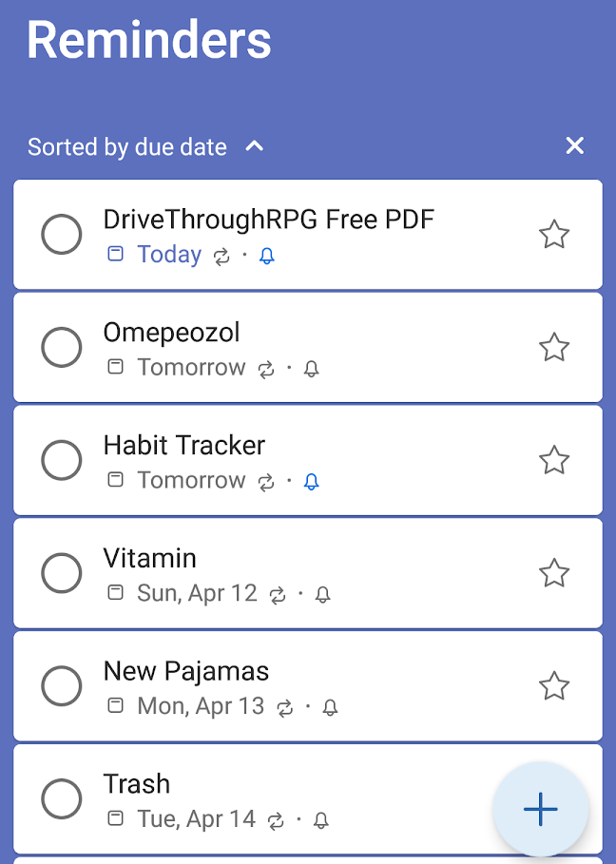The width and height of the screenshot is (616, 864).
Task: Click the Reminders list title
Action: tap(149, 40)
